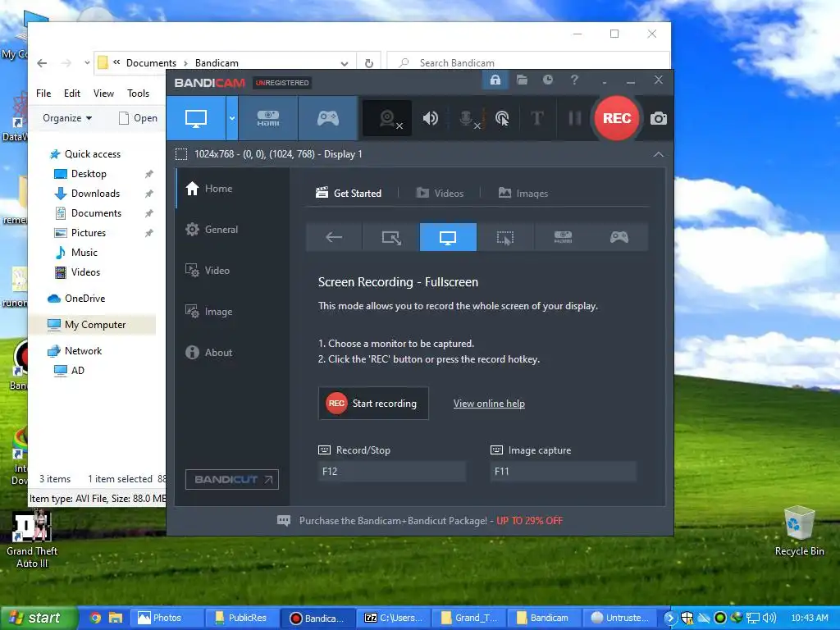Click the Pause recording button
The width and height of the screenshot is (840, 630).
point(574,118)
